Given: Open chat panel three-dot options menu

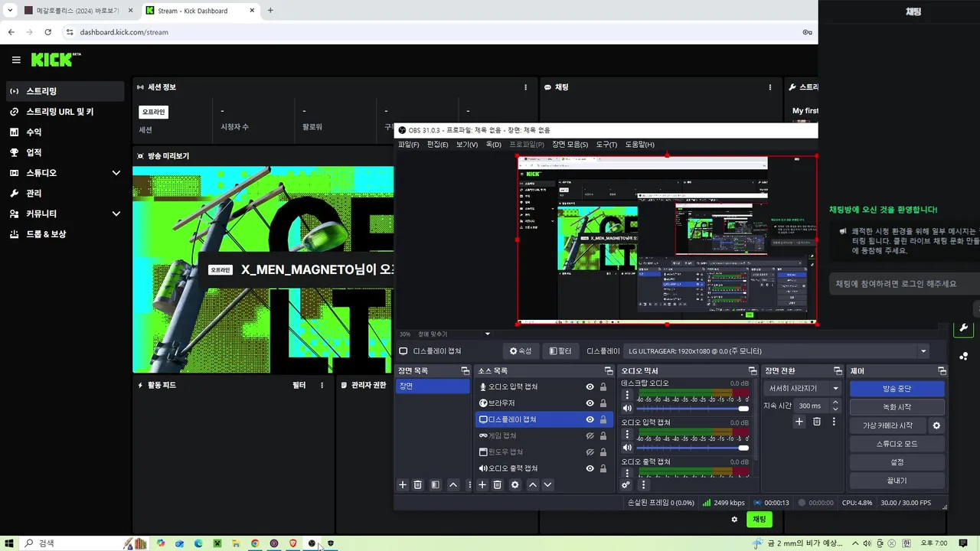Looking at the screenshot, I should click(770, 87).
